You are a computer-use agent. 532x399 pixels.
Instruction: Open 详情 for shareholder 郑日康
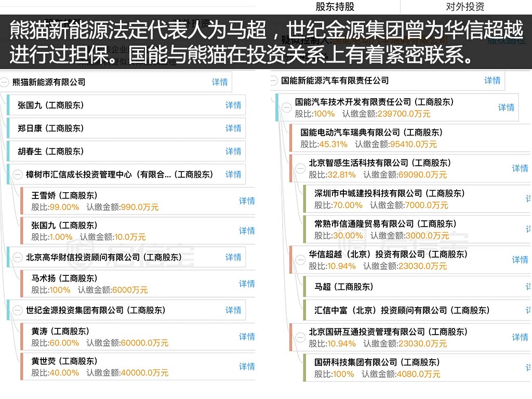233,128
